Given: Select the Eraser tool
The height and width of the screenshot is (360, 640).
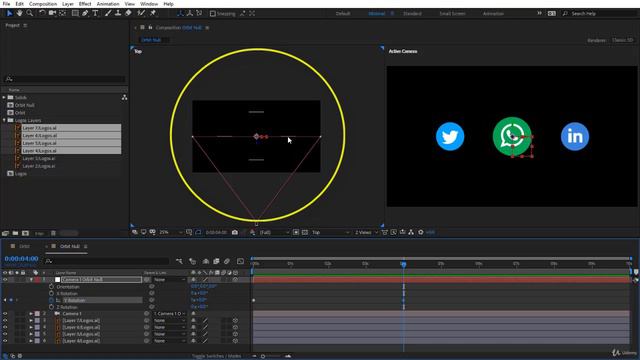Looking at the screenshot, I should point(128,13).
